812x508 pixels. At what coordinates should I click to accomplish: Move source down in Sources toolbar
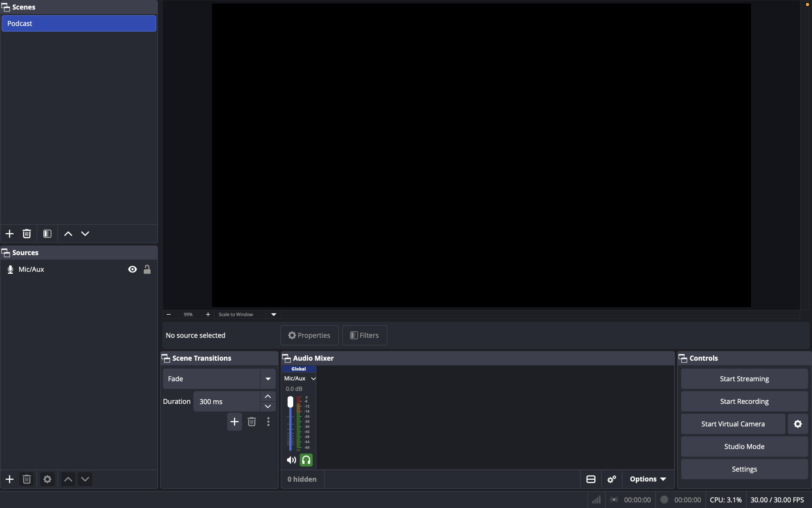pos(85,479)
